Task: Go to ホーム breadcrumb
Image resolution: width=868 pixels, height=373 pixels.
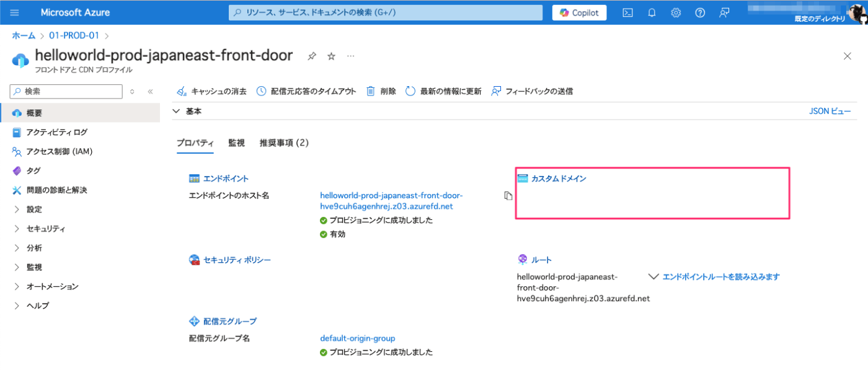Action: 24,36
